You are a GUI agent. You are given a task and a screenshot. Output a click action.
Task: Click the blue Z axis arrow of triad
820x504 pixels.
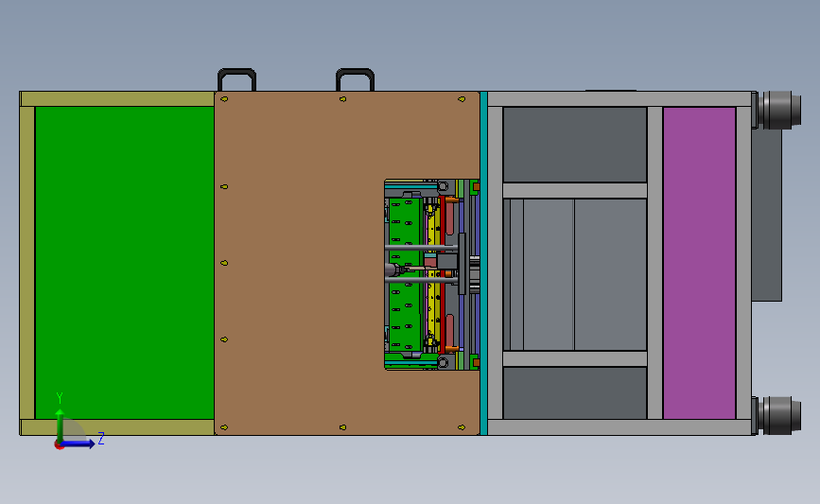[79, 443]
